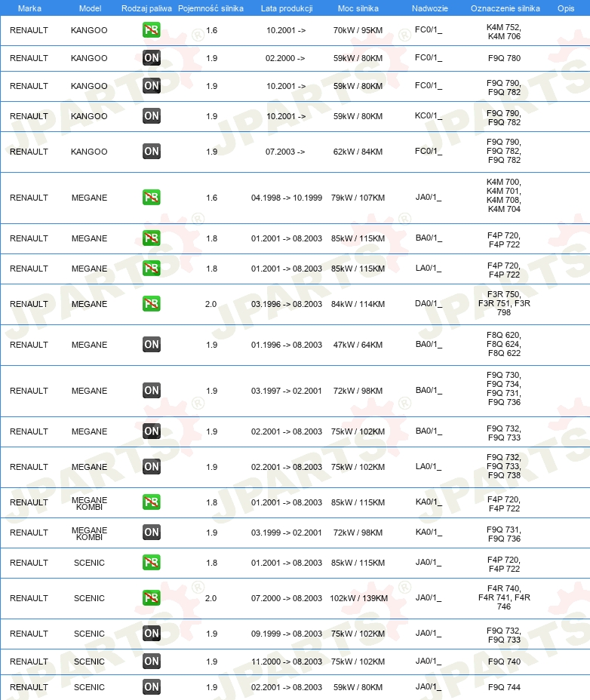The height and width of the screenshot is (700, 590).
Task: Select the KC0/1_ body type cell
Action: coord(429,115)
